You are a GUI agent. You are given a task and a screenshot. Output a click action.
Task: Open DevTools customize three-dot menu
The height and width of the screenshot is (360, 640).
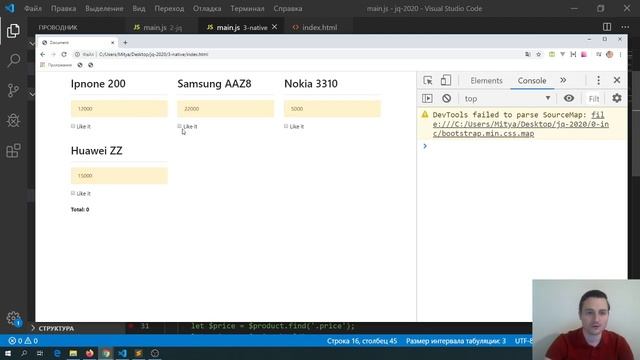coord(598,80)
